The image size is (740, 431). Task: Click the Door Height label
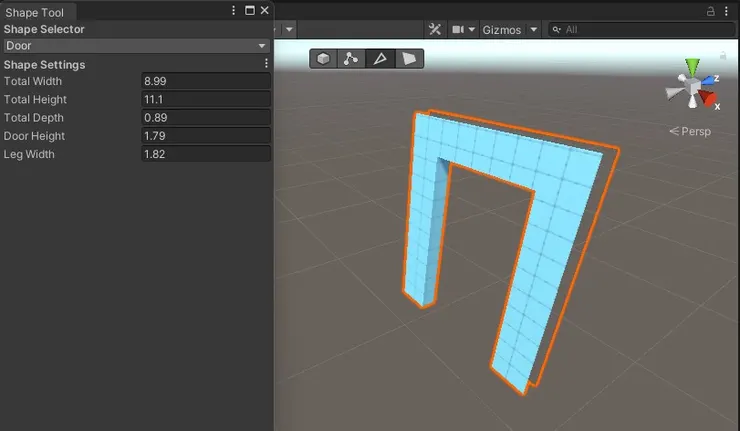(34, 136)
